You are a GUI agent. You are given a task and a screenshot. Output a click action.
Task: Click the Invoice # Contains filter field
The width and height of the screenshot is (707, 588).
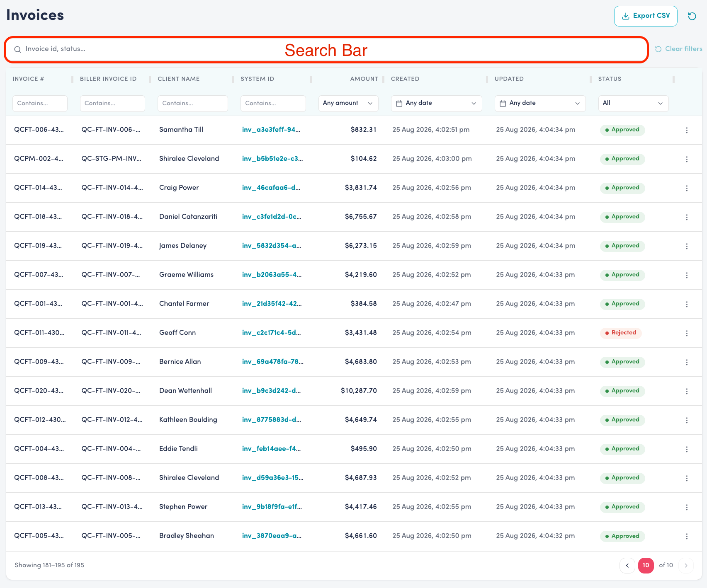click(40, 103)
